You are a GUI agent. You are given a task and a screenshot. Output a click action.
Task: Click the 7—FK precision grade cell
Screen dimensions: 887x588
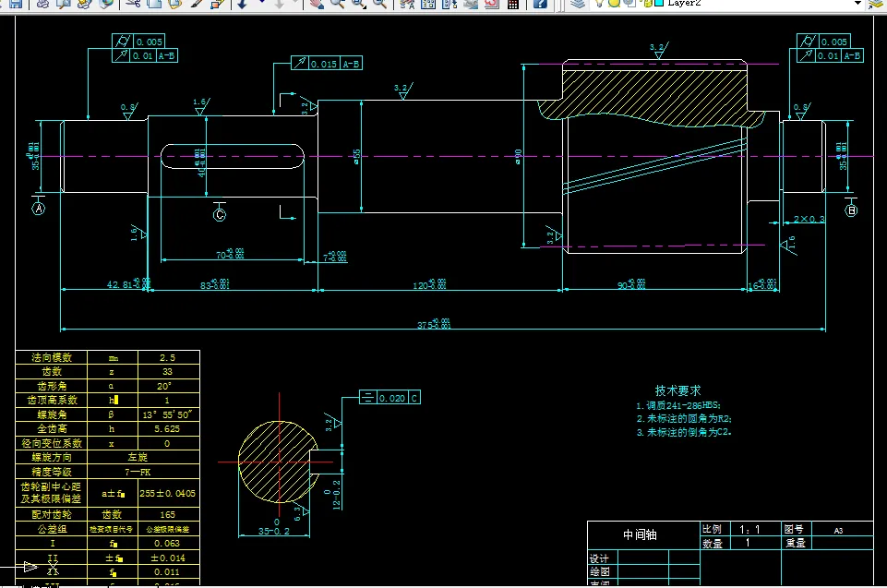pyautogui.click(x=138, y=472)
